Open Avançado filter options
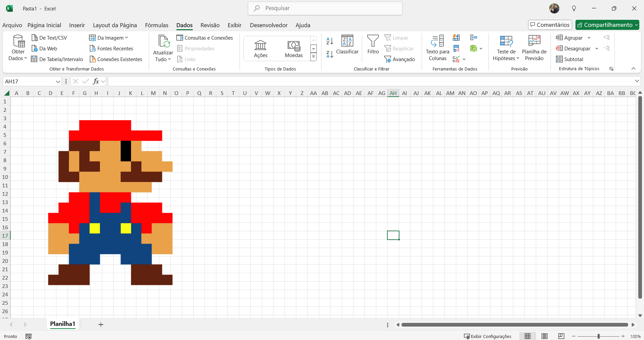 [400, 59]
